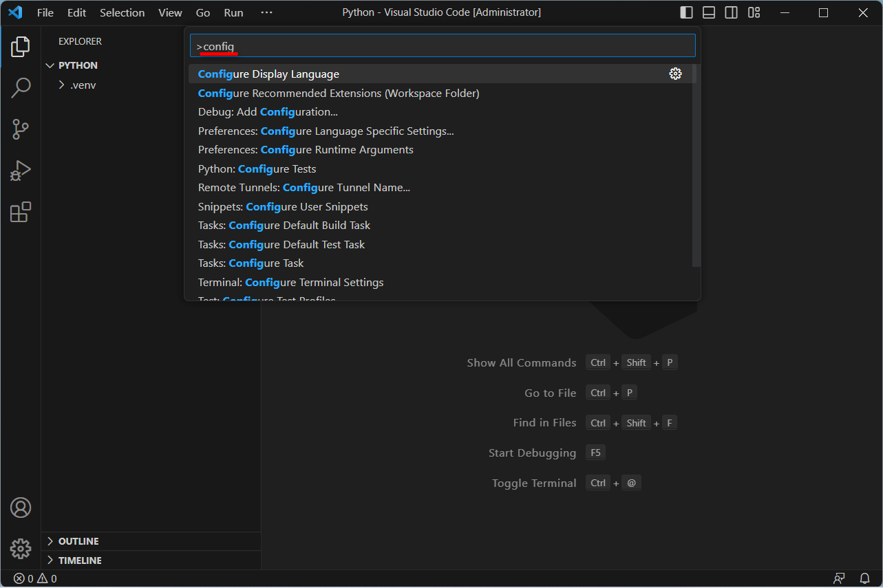883x588 pixels.
Task: Open the Explorer view in the Activity Bar
Action: click(x=20, y=46)
